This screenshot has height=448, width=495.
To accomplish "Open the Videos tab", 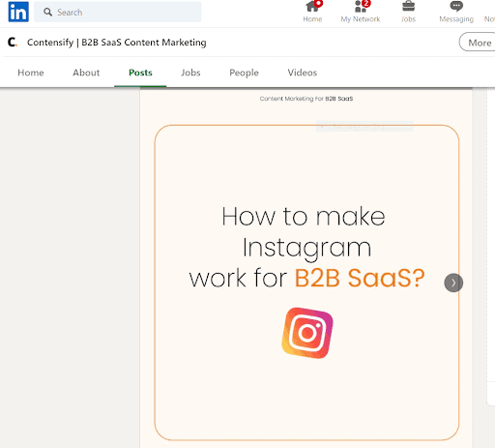I will [x=303, y=73].
